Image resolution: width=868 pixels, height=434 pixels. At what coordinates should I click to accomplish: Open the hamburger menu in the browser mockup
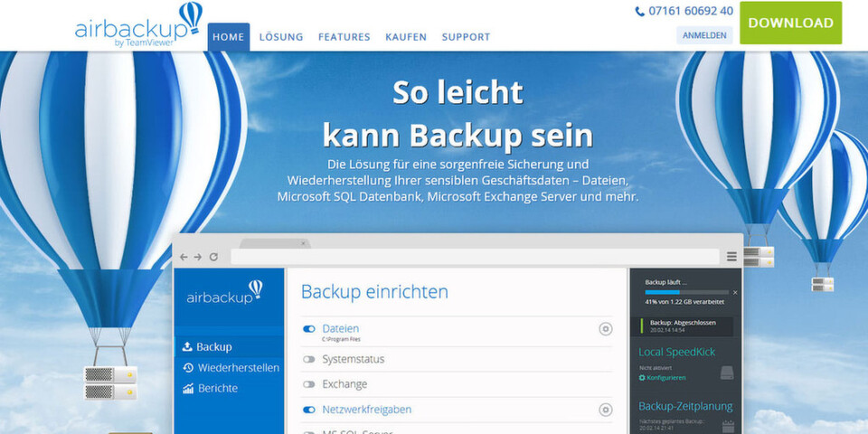click(x=731, y=256)
